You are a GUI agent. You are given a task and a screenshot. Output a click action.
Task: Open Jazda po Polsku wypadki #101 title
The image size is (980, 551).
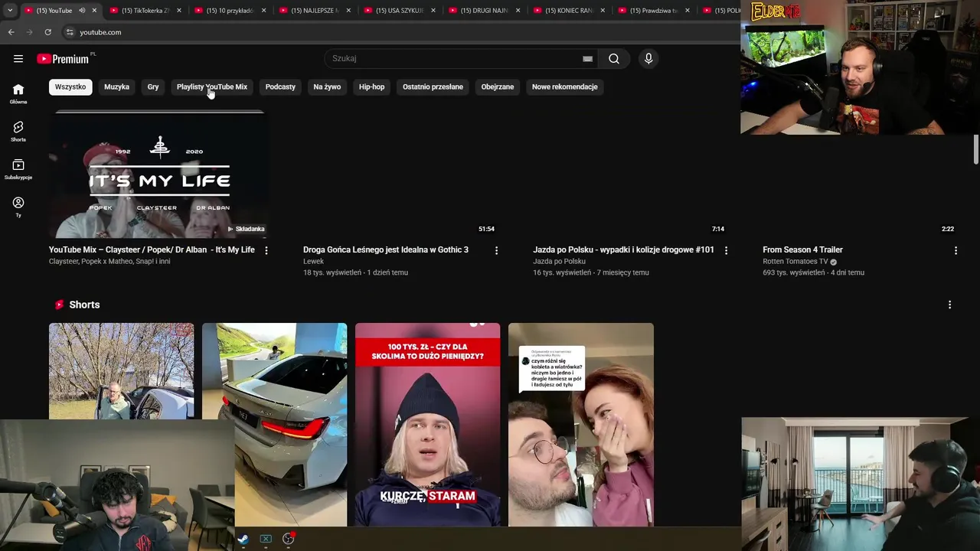624,249
